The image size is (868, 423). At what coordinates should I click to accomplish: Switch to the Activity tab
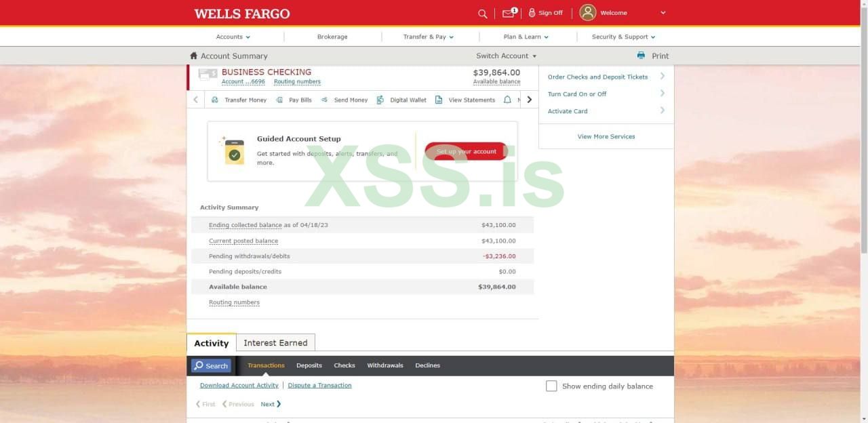(x=212, y=343)
